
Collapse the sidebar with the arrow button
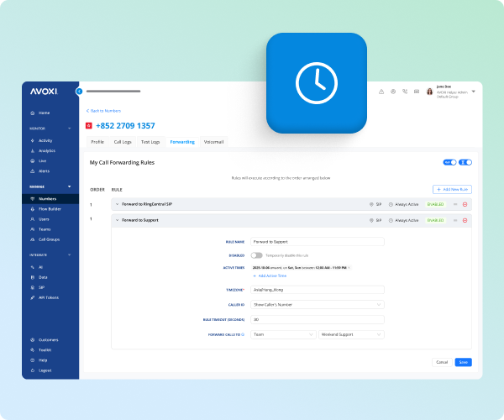click(x=79, y=91)
